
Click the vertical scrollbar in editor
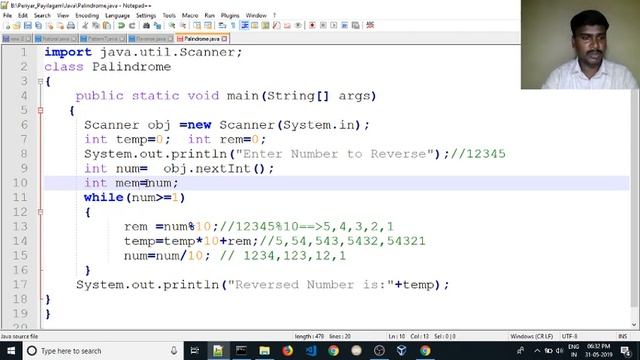click(x=634, y=198)
